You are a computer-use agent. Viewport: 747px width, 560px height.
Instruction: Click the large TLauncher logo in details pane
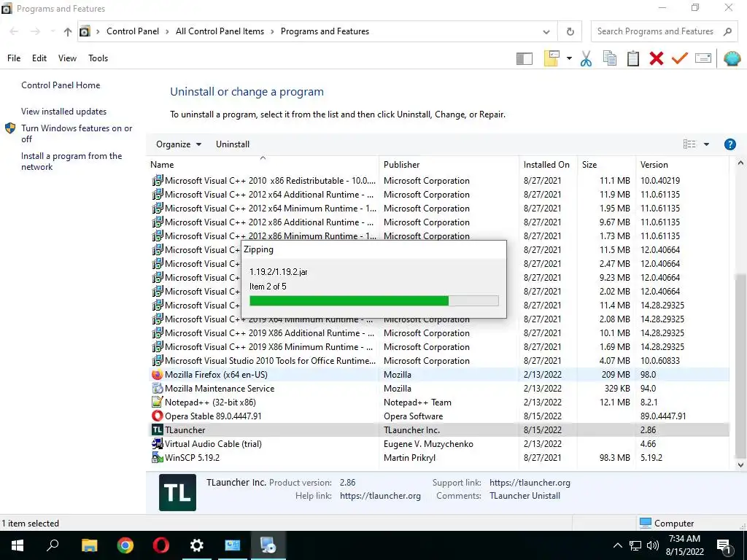pyautogui.click(x=177, y=492)
